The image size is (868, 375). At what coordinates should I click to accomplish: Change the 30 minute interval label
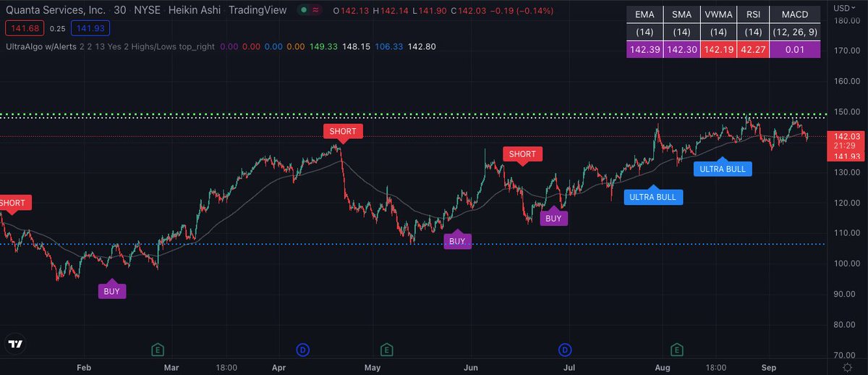[x=121, y=10]
